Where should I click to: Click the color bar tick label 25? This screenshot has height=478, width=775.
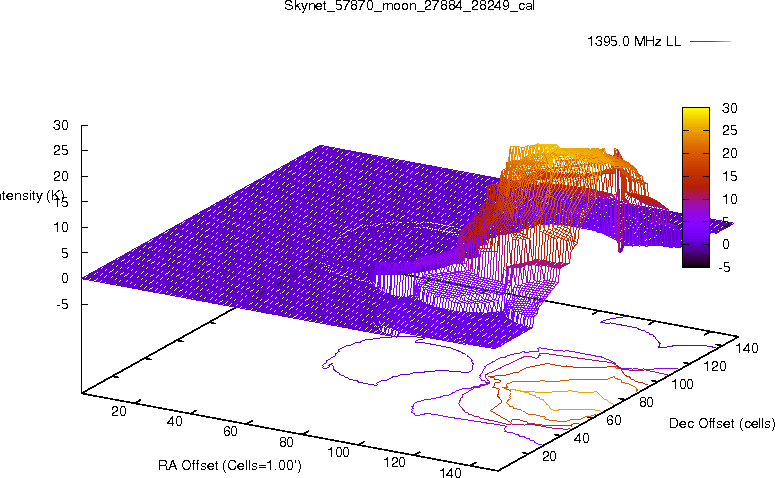pyautogui.click(x=730, y=130)
